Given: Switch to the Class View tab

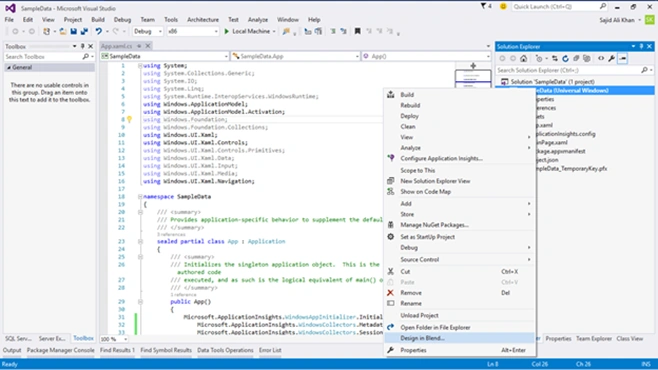Looking at the screenshot, I should coord(629,339).
